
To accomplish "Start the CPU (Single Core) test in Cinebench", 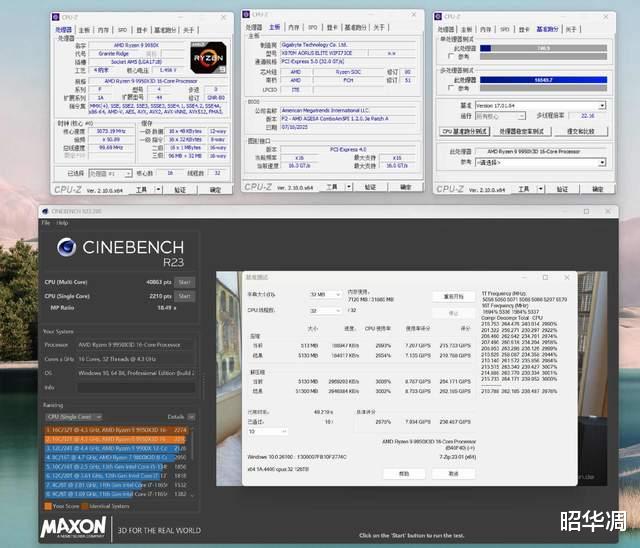I will click(x=184, y=296).
